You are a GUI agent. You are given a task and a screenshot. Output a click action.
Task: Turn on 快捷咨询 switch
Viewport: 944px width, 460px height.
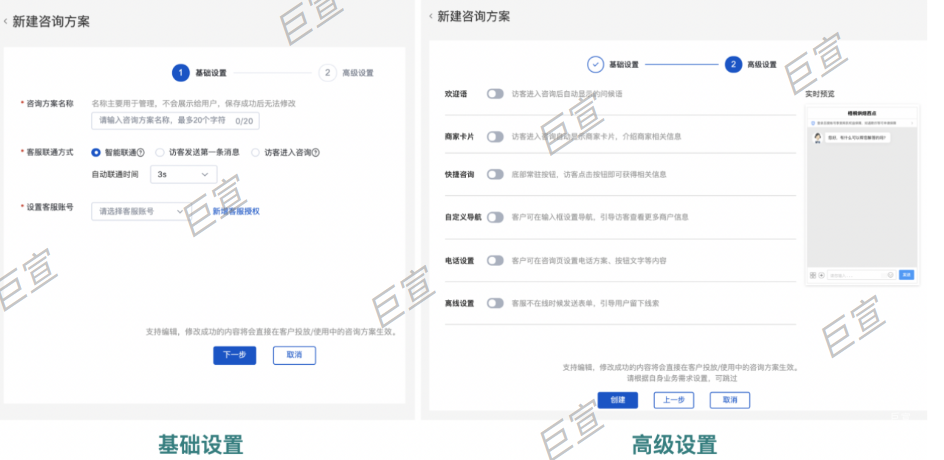(x=495, y=175)
